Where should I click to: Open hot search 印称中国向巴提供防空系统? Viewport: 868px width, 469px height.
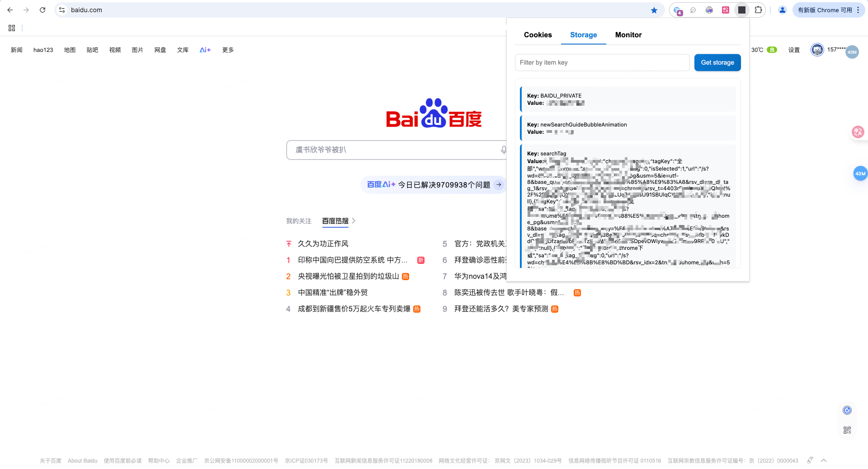353,260
